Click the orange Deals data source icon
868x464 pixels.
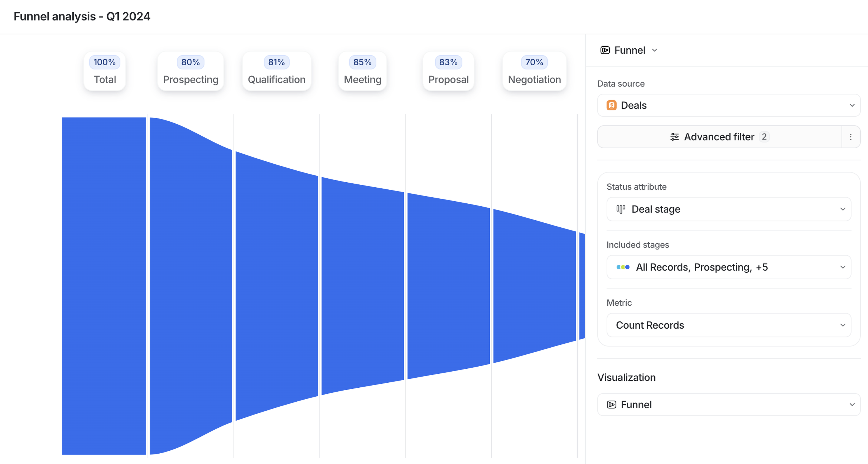pos(611,106)
